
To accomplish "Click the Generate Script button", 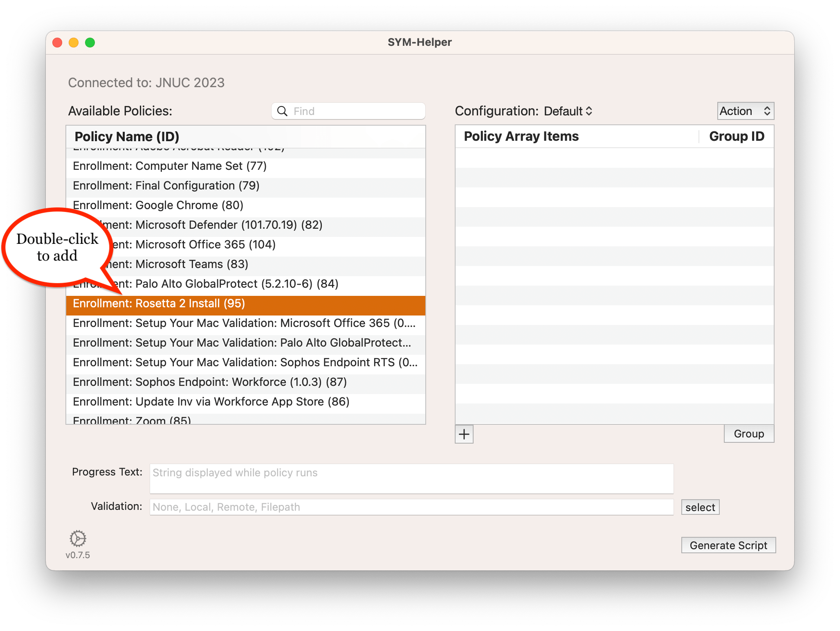I will [728, 545].
